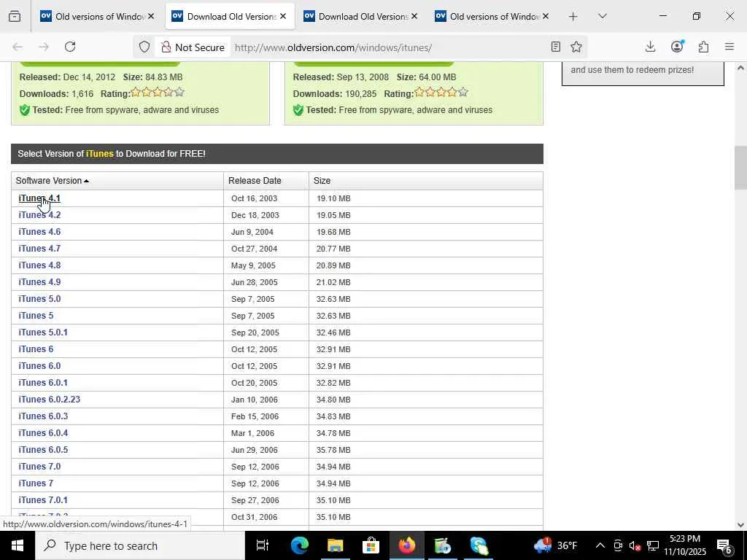Open Windows Start menu
The width and height of the screenshot is (747, 560).
pyautogui.click(x=18, y=545)
